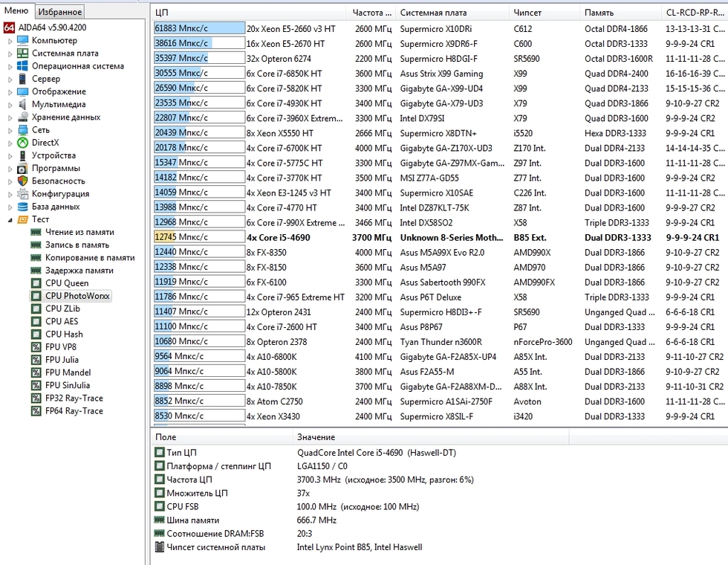Click the База данных database icon
Viewport: 728px width, 565px height.
(23, 207)
